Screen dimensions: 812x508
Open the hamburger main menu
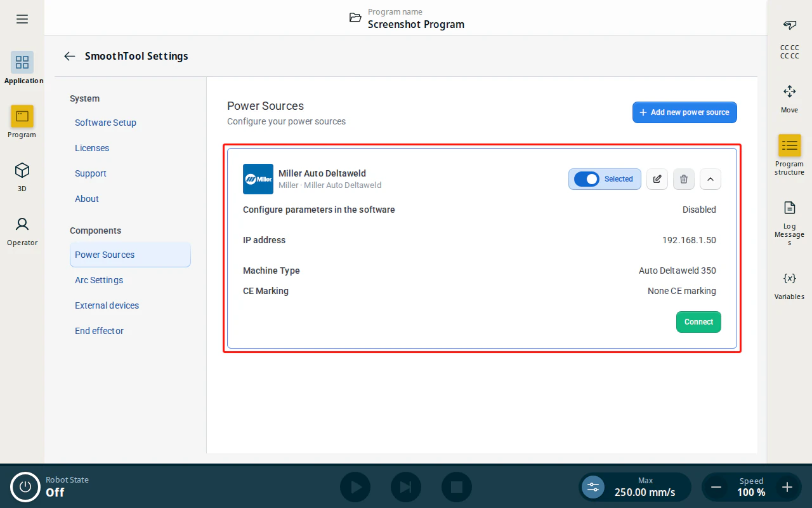coord(22,19)
